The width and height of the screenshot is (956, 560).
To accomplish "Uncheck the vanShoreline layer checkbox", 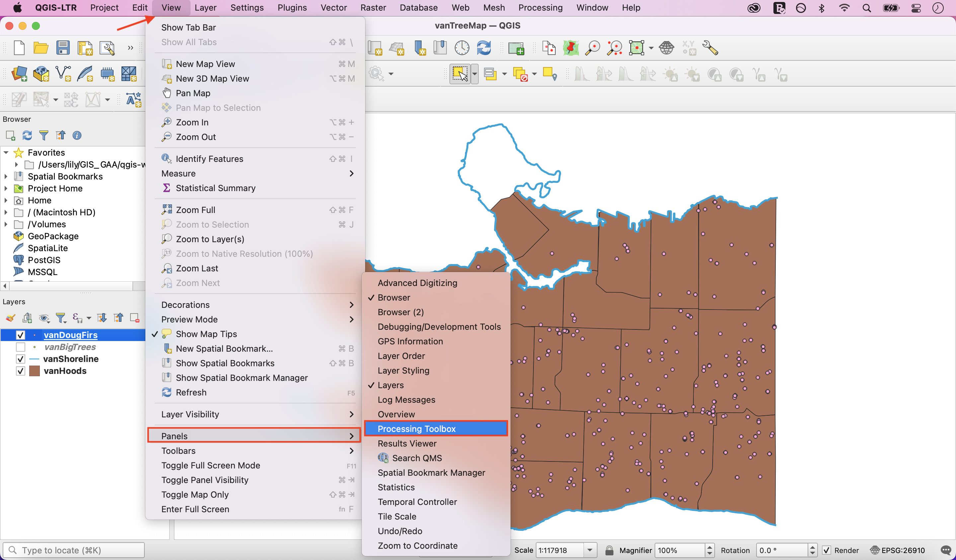I will 21,359.
